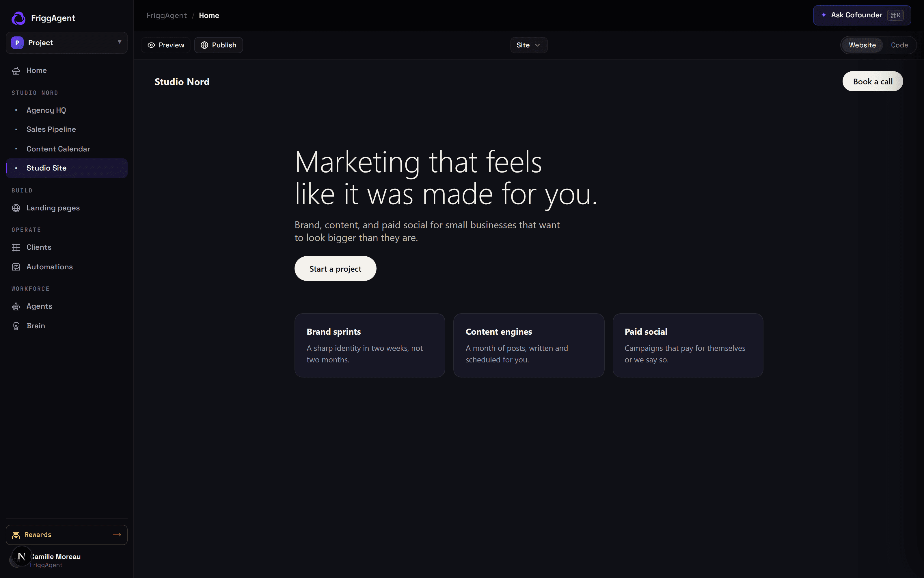Select the Paid social card
Screen dimensions: 924x578
[x=688, y=346]
